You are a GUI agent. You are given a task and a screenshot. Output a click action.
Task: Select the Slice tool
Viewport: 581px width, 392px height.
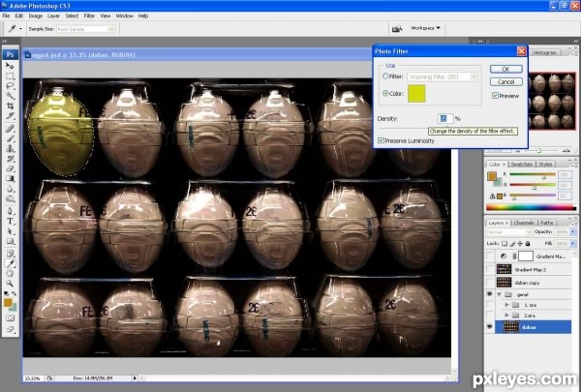(x=10, y=116)
